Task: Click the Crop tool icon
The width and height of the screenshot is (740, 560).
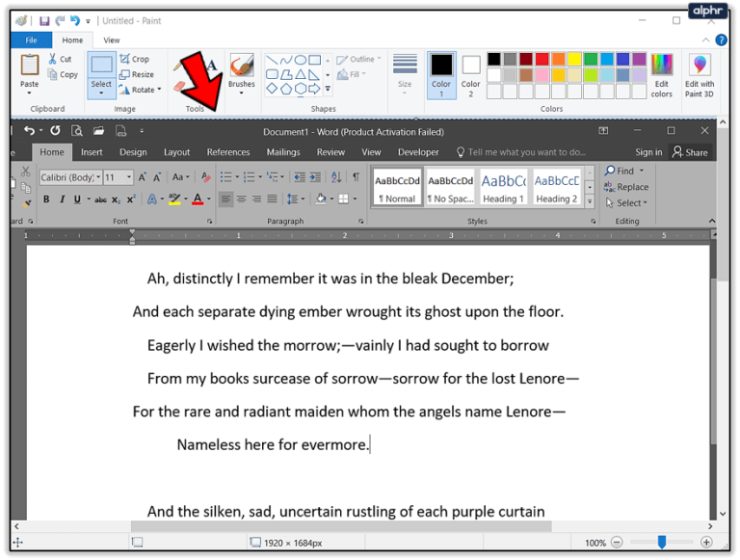Action: 124,59
